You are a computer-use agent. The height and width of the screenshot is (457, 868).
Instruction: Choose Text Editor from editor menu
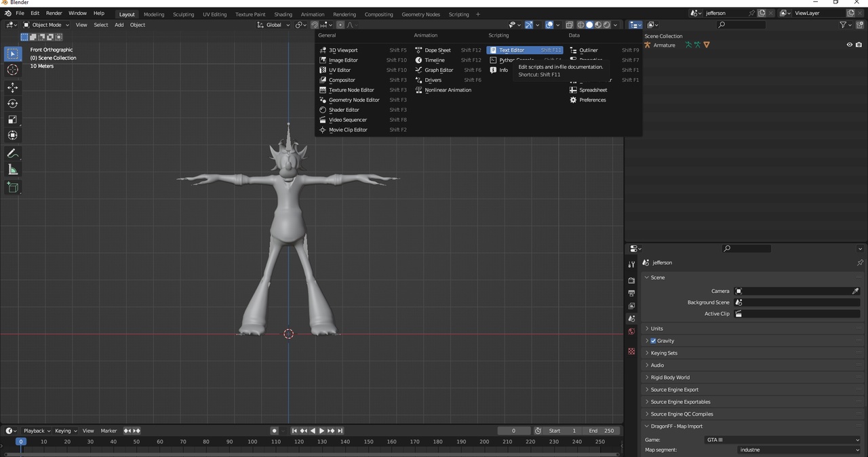(x=525, y=50)
